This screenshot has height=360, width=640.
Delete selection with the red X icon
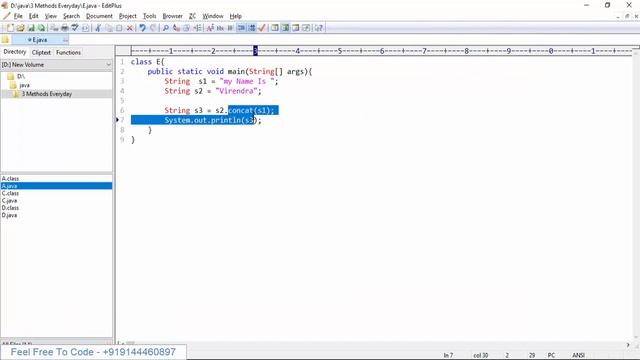(129, 28)
